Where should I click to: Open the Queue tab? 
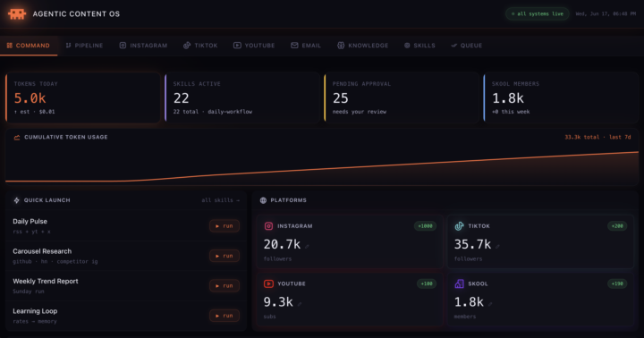pyautogui.click(x=467, y=46)
